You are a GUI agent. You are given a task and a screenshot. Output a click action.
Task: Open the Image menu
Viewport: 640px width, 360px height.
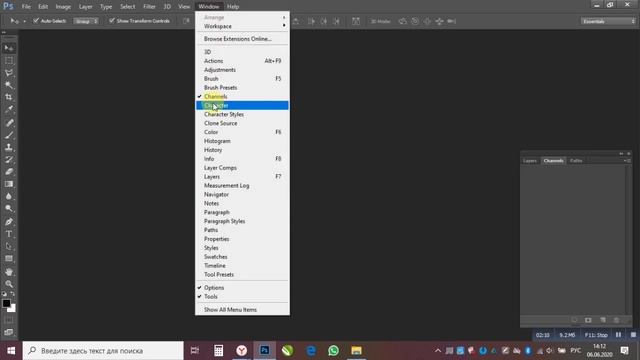(63, 7)
